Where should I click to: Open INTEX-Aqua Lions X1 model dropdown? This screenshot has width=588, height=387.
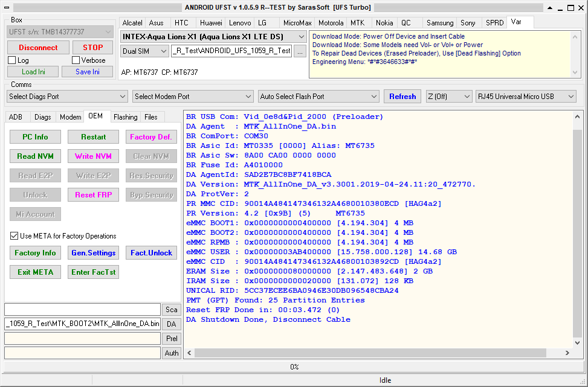tap(213, 37)
